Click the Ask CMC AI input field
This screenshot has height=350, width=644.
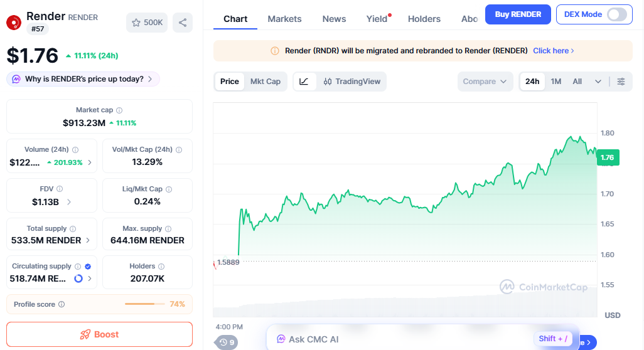[x=422, y=340]
